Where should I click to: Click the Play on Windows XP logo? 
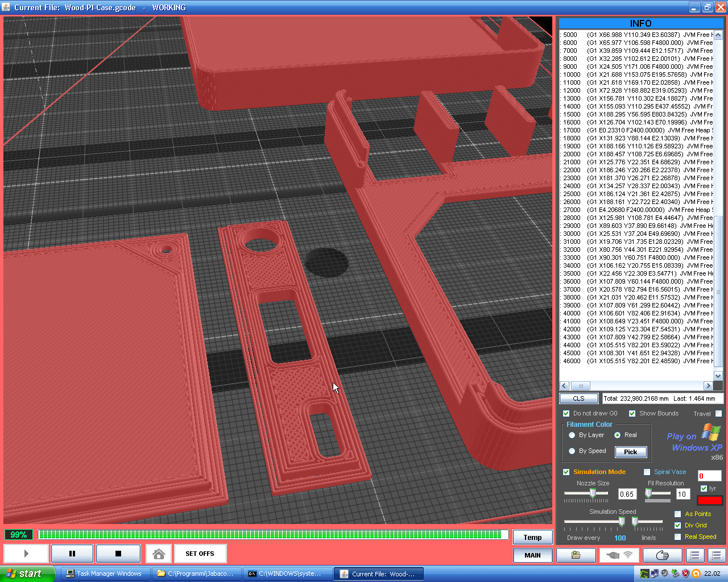tap(694, 441)
